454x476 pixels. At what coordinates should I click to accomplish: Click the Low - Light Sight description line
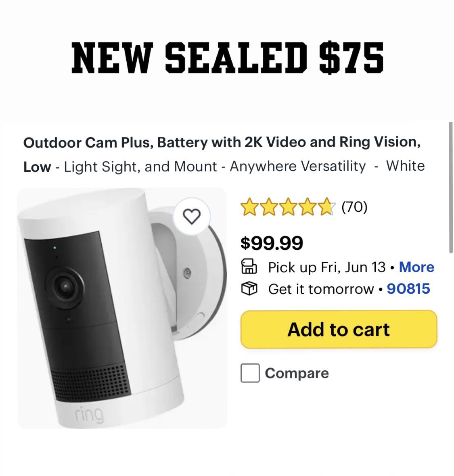click(224, 166)
